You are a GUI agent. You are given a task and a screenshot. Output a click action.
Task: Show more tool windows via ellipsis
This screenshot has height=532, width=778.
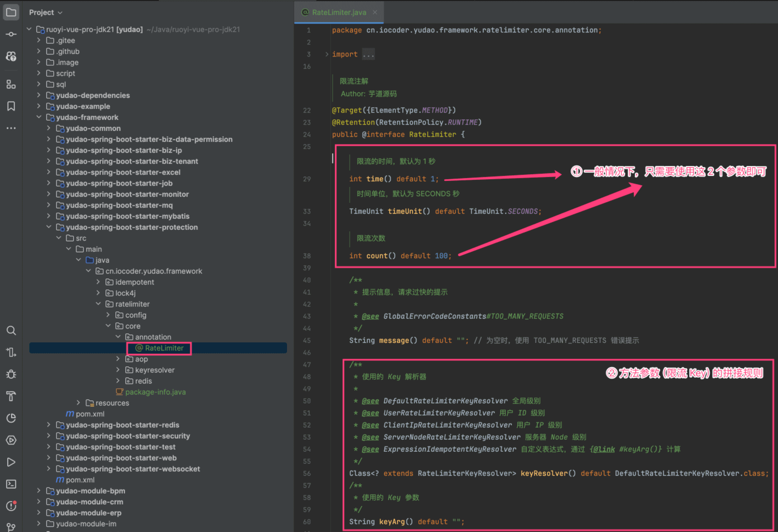pos(11,128)
